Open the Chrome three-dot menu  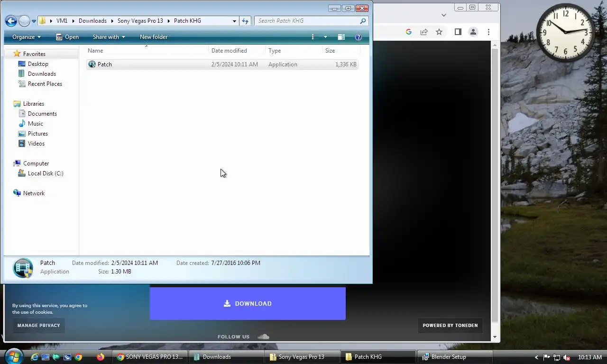click(x=488, y=32)
